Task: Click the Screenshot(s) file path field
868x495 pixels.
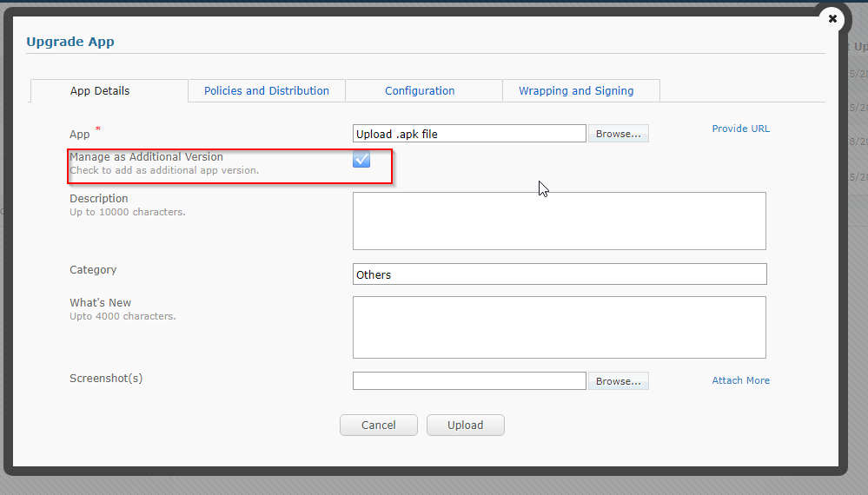Action: pyautogui.click(x=469, y=380)
